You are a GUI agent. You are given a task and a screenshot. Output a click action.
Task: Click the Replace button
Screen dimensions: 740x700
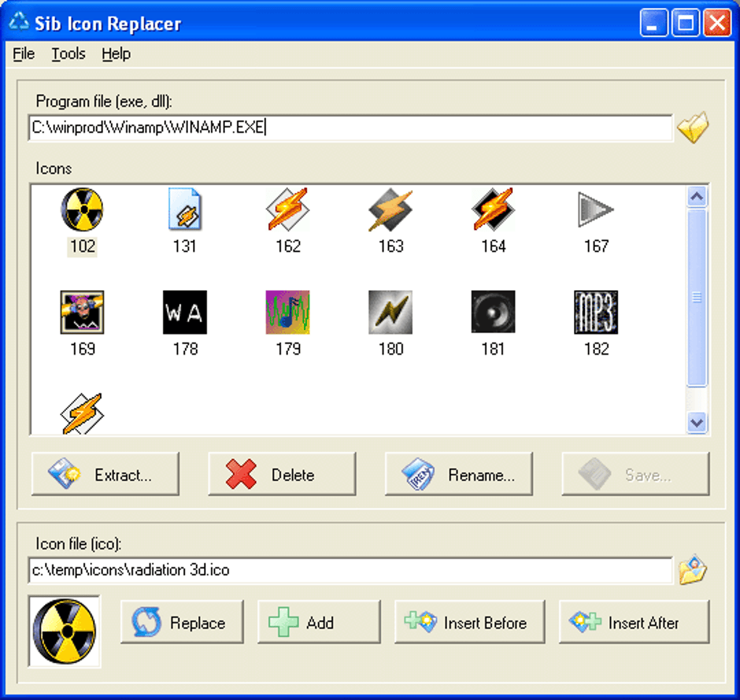tap(181, 622)
